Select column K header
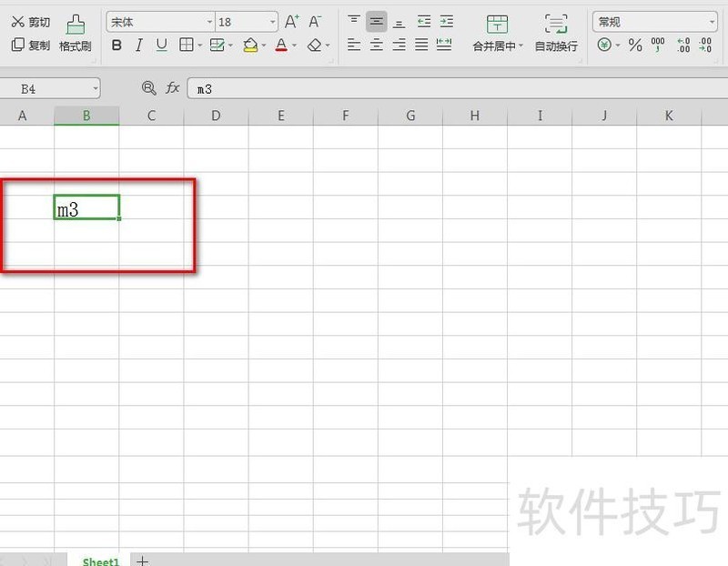 (x=669, y=116)
